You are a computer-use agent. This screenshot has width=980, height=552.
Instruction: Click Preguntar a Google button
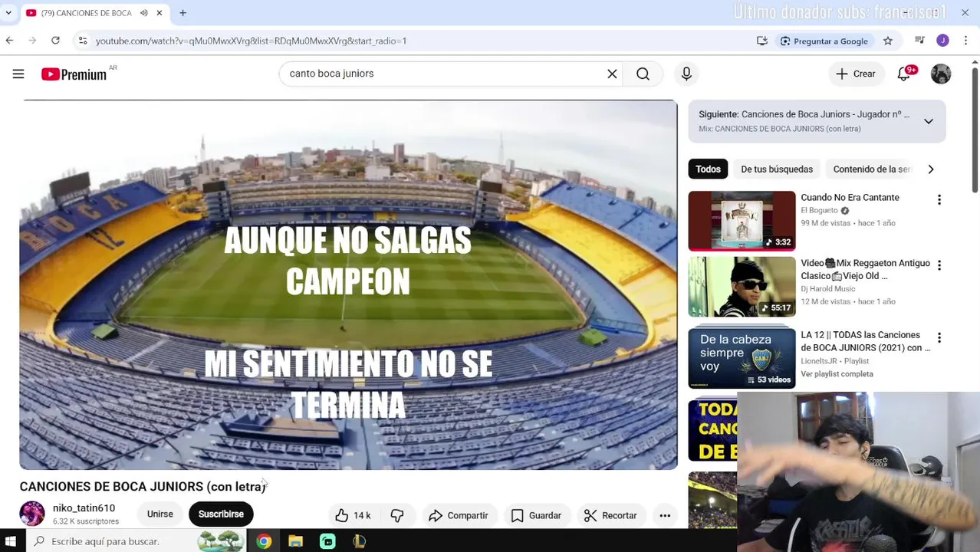pos(824,41)
